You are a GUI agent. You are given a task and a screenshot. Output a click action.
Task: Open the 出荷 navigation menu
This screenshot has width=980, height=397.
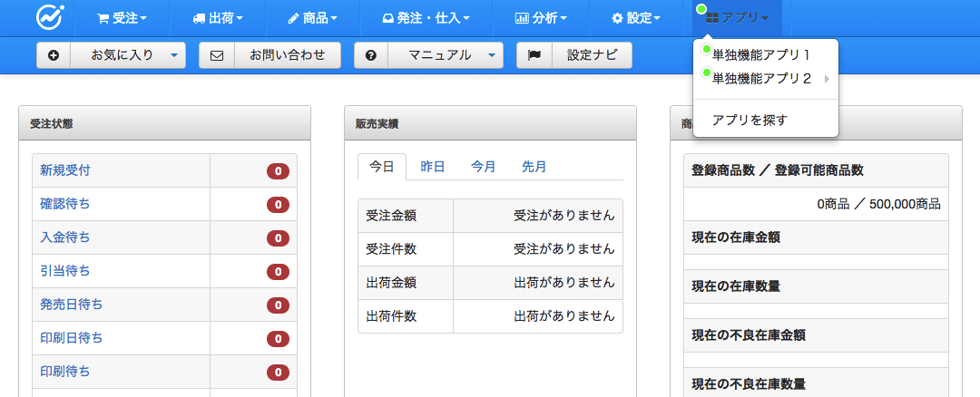click(x=218, y=17)
